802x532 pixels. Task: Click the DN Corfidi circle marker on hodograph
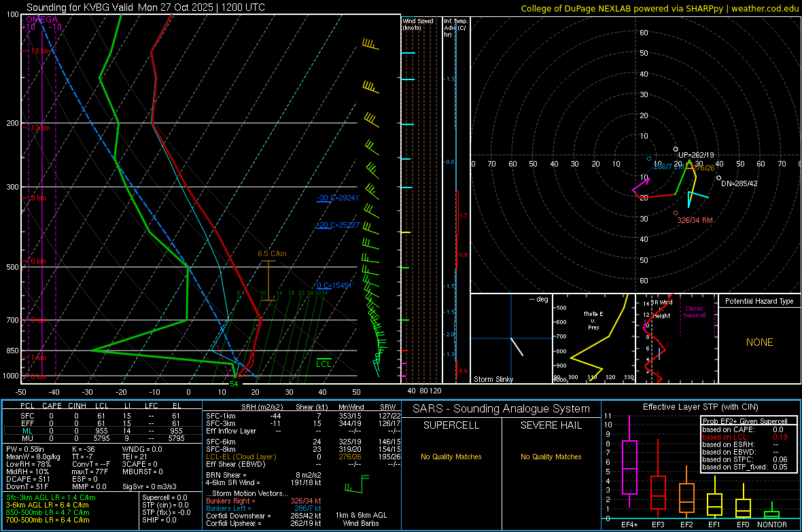718,178
